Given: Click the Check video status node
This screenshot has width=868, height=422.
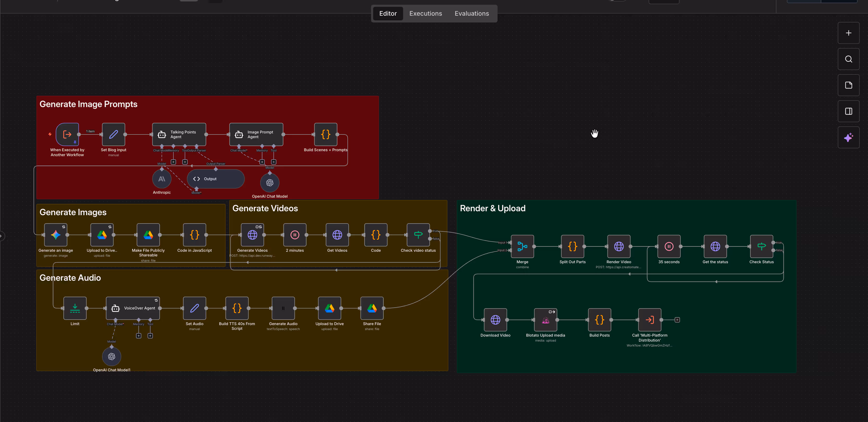Looking at the screenshot, I should [418, 235].
